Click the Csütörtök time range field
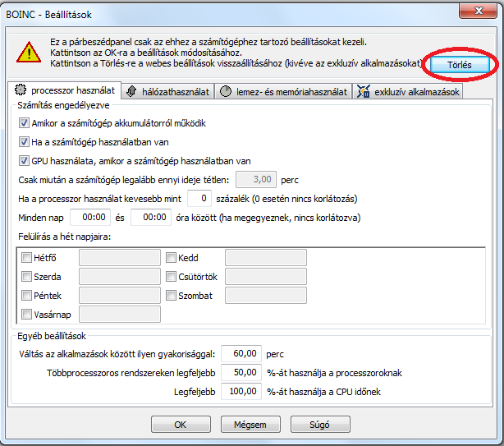The image size is (504, 446). [266, 277]
